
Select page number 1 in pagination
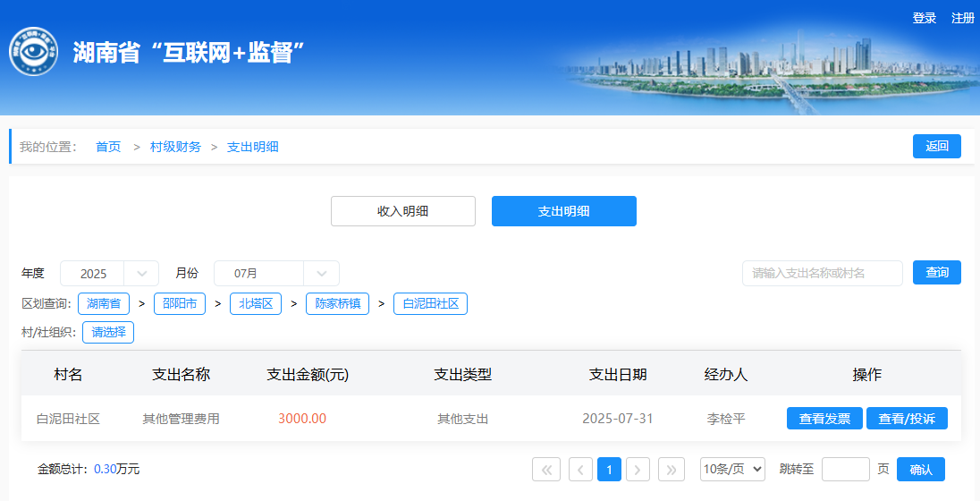tap(609, 470)
